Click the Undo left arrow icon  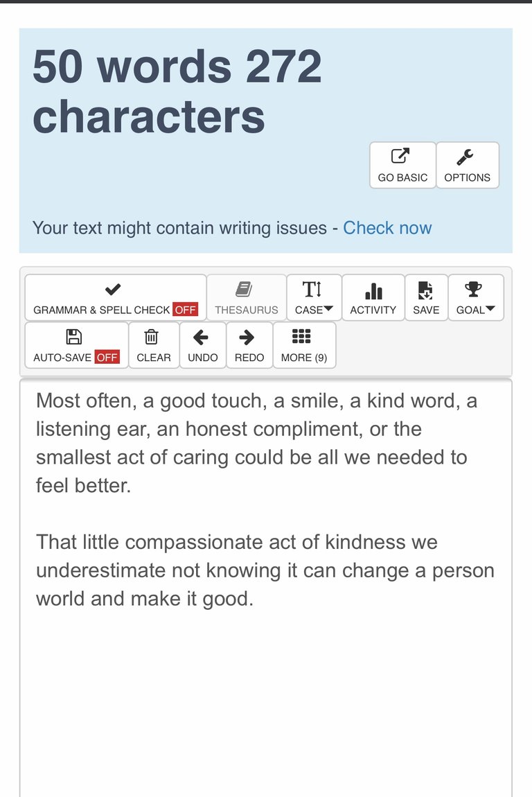click(x=201, y=337)
